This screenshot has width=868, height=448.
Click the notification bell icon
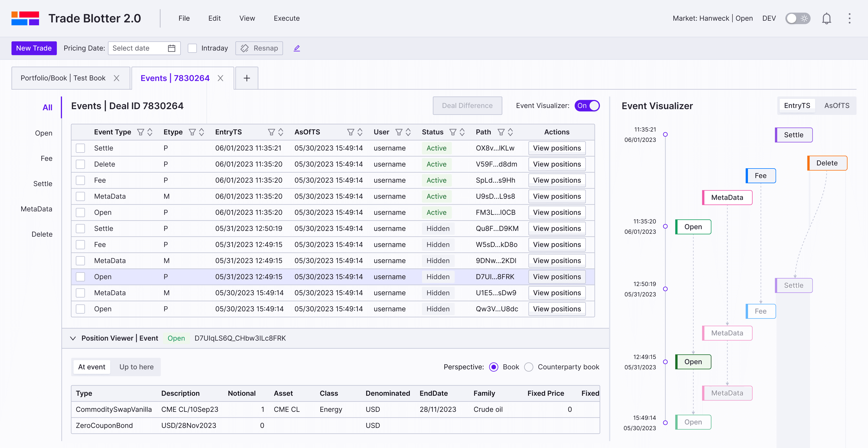[x=826, y=19]
